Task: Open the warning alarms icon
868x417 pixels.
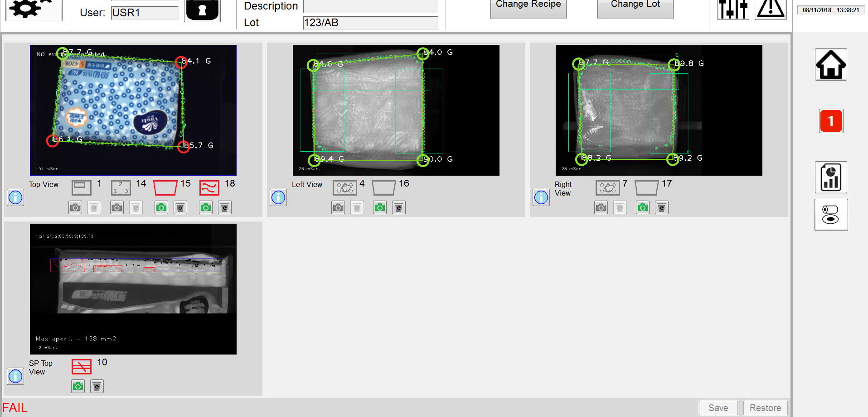Action: click(770, 10)
